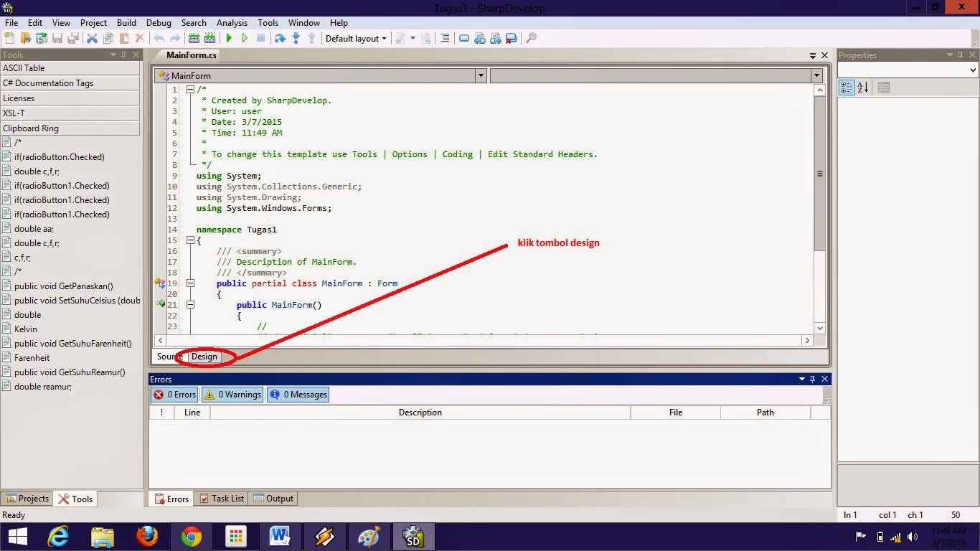Image resolution: width=980 pixels, height=551 pixels.
Task: Open the ASCII Table tools group
Action: click(x=70, y=68)
